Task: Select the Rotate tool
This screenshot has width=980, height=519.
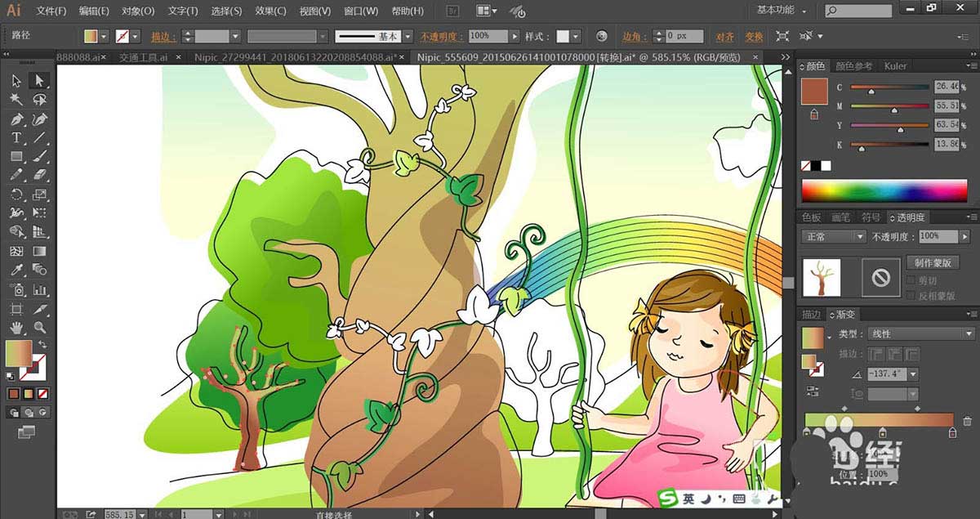Action: pos(16,195)
